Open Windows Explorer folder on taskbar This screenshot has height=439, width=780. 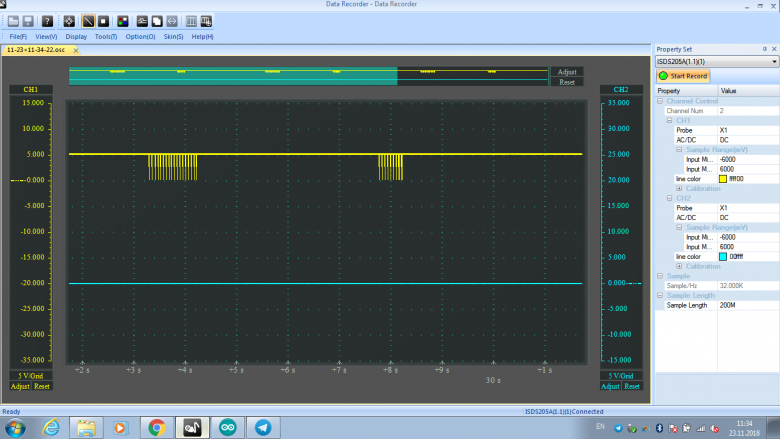pos(86,428)
